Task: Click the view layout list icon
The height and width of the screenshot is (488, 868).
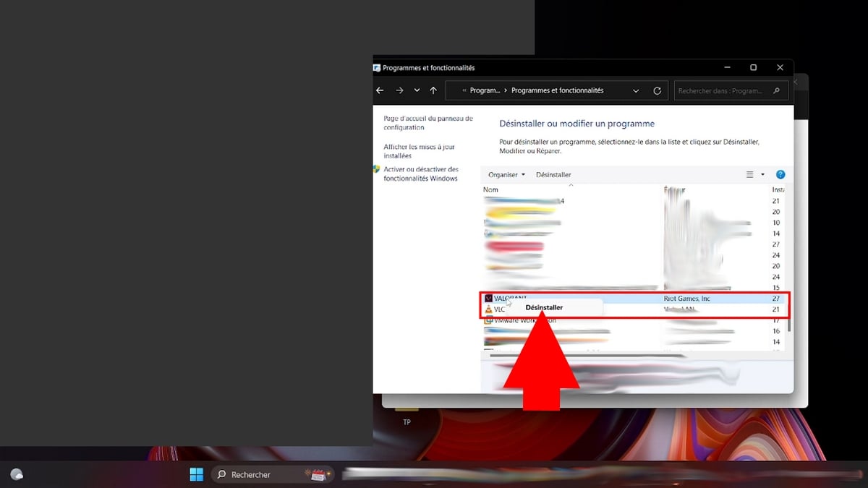Action: (750, 175)
